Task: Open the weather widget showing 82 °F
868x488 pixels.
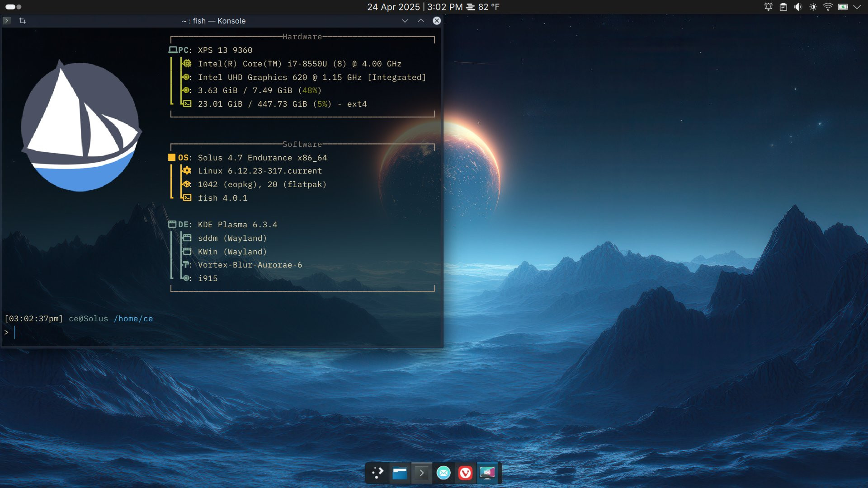Action: click(483, 7)
